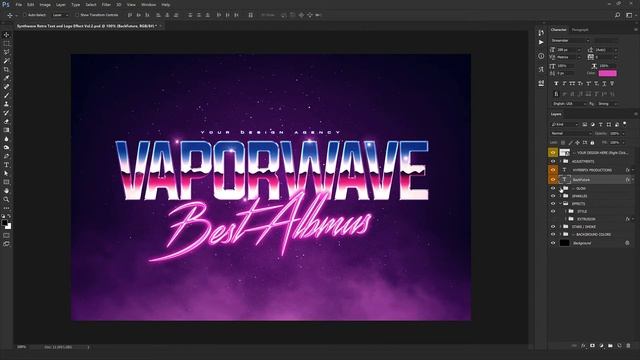Open the Window menu
The width and height of the screenshot is (640, 360).
click(148, 4)
